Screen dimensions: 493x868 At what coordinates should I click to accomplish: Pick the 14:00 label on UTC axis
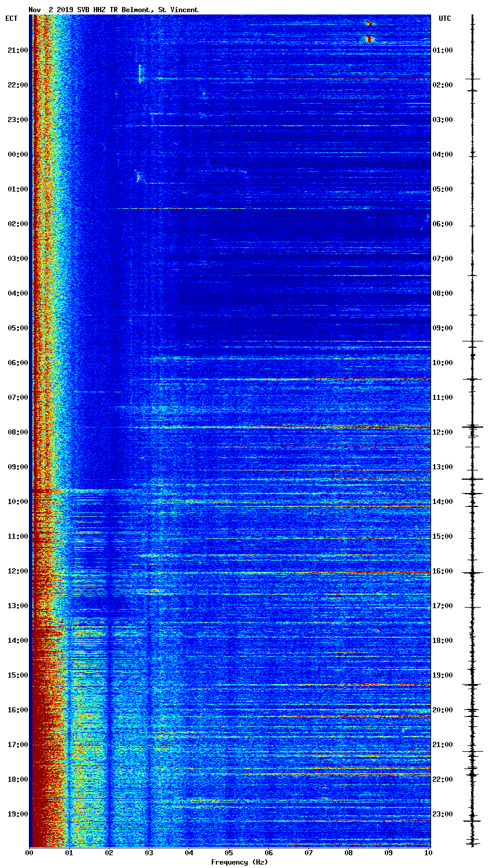443,502
